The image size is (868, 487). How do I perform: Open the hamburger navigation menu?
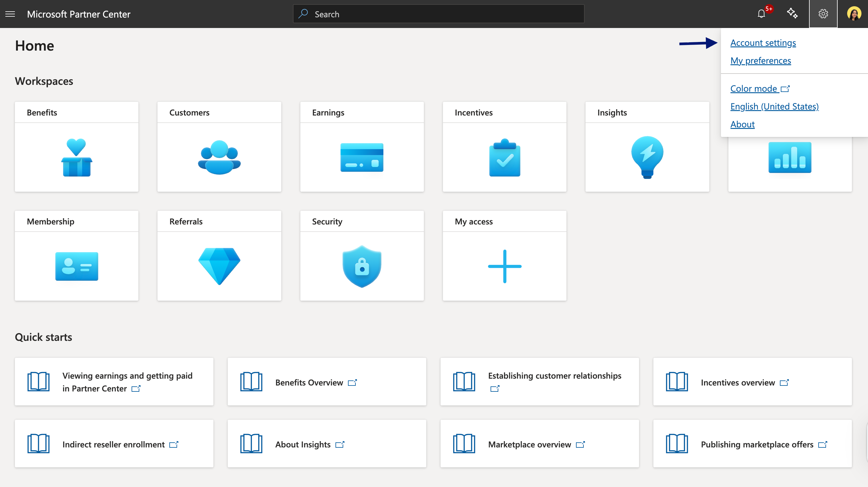[10, 14]
